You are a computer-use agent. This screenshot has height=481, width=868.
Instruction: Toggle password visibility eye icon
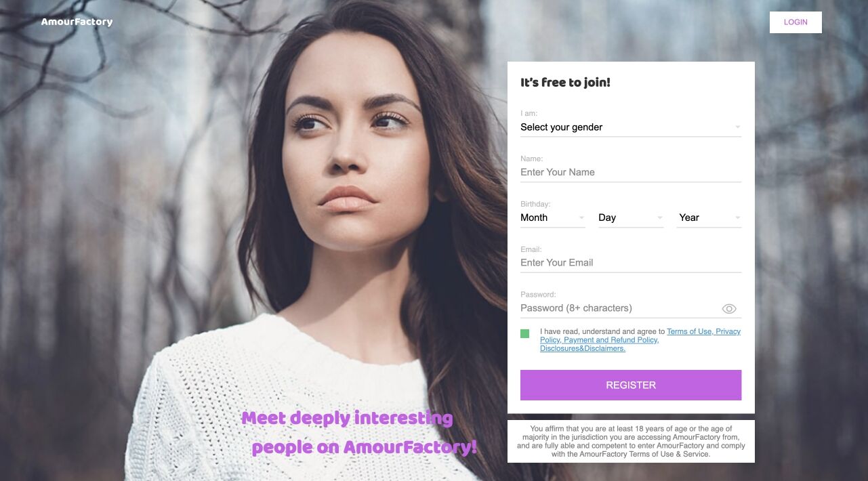pos(729,309)
